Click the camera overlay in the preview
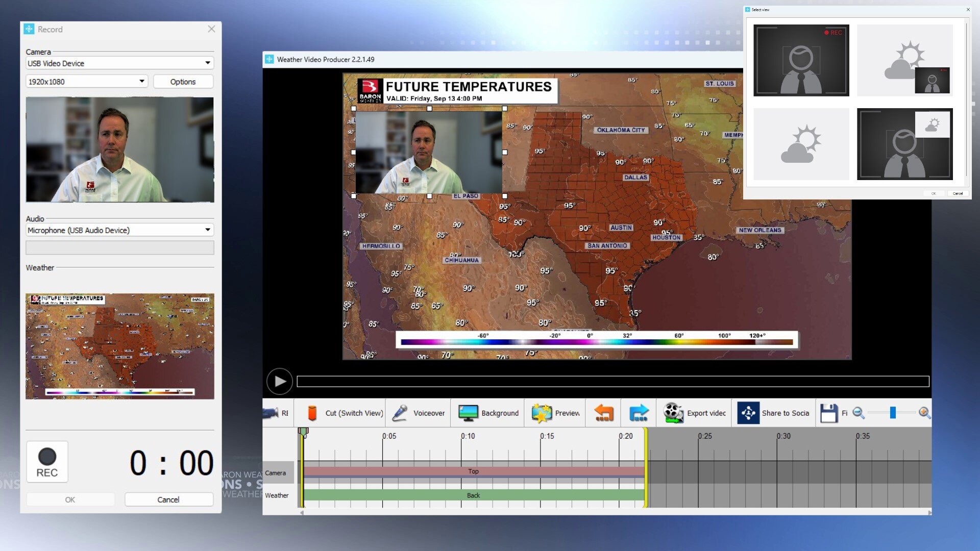 coord(429,152)
